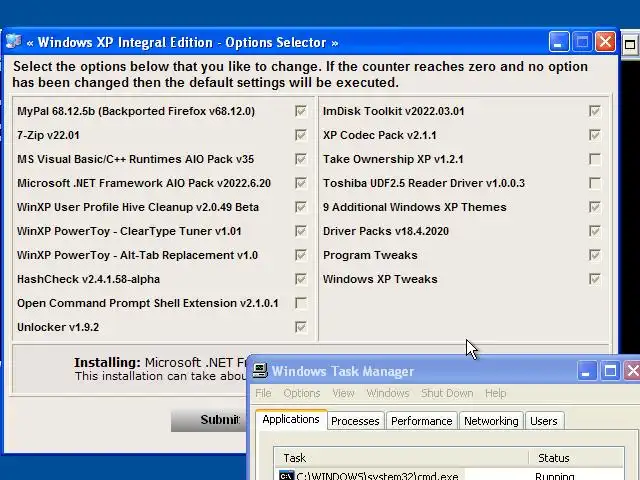This screenshot has width=640, height=480.
Task: Click the MyPal 68.12.5b option label
Action: pos(136,111)
